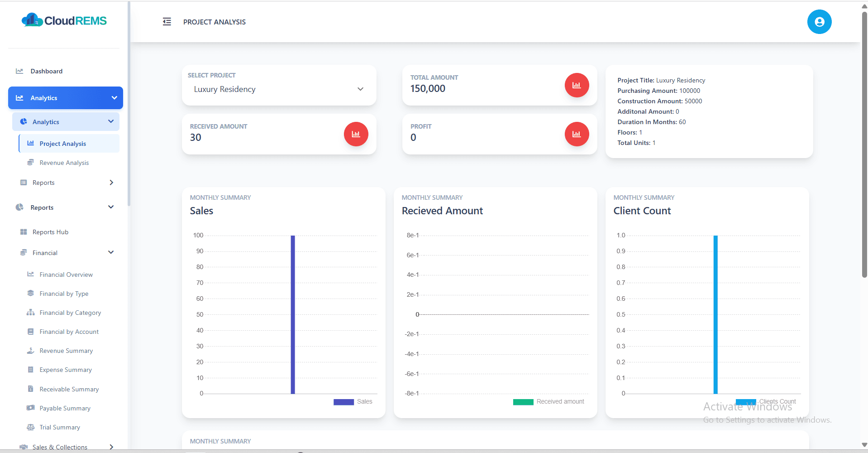Click the Construction Amount: 50000 text
The image size is (868, 453).
tap(659, 101)
